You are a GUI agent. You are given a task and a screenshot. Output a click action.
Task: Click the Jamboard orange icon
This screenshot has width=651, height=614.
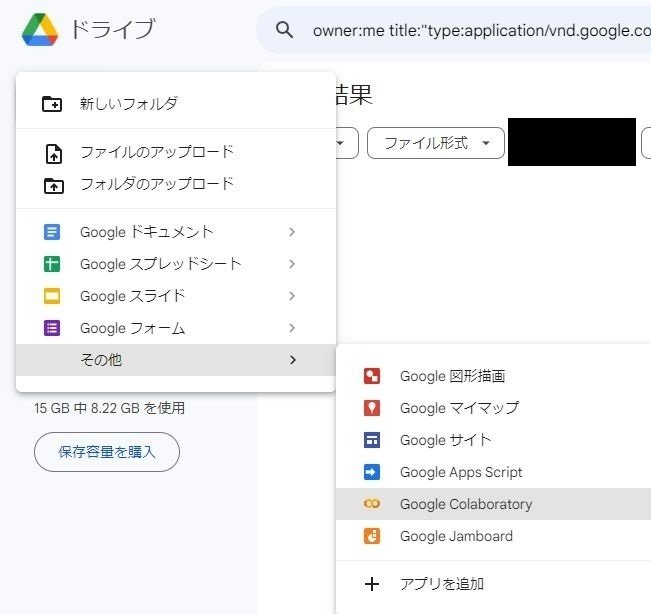372,536
